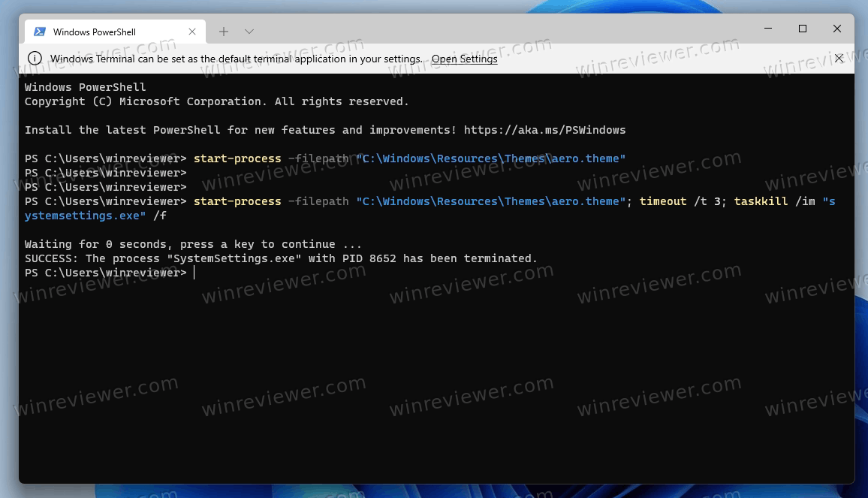Click the https://aka.ms/PSWindows URL text
The width and height of the screenshot is (868, 498).
coord(544,130)
